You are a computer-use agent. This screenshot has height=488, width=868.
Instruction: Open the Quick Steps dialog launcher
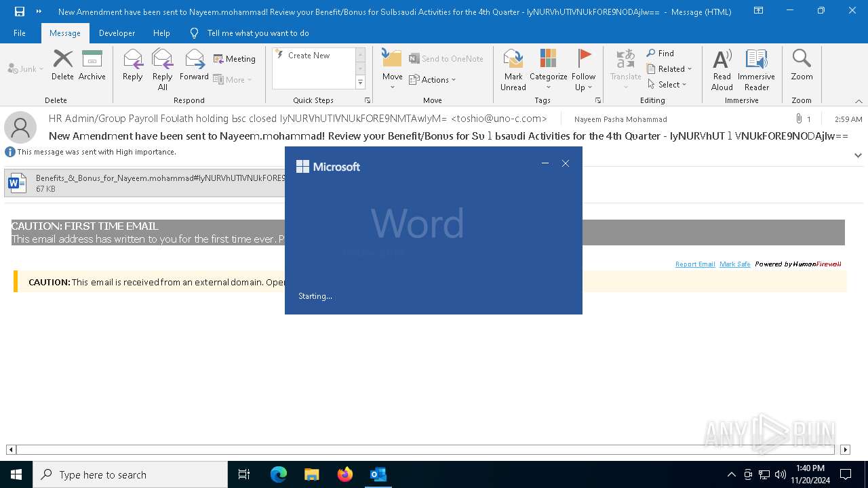(368, 100)
